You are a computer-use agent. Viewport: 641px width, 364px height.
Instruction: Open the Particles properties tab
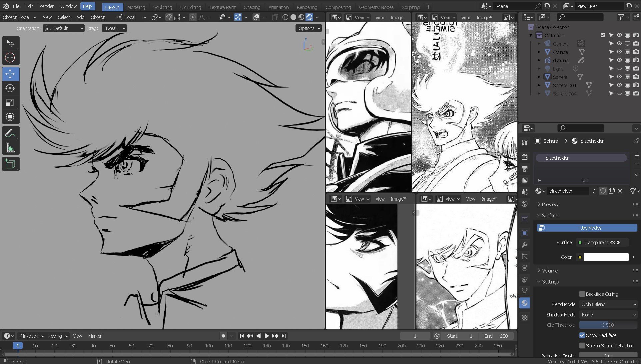pos(525,256)
